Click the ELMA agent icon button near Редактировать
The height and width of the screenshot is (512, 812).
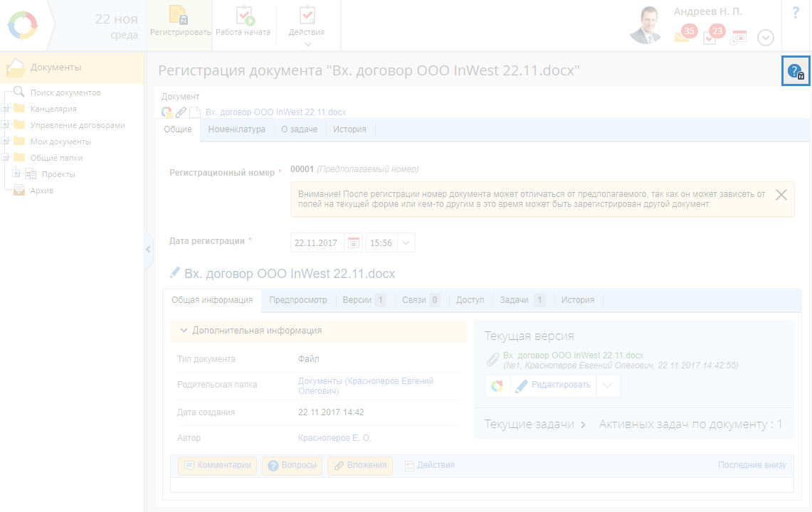coord(497,385)
